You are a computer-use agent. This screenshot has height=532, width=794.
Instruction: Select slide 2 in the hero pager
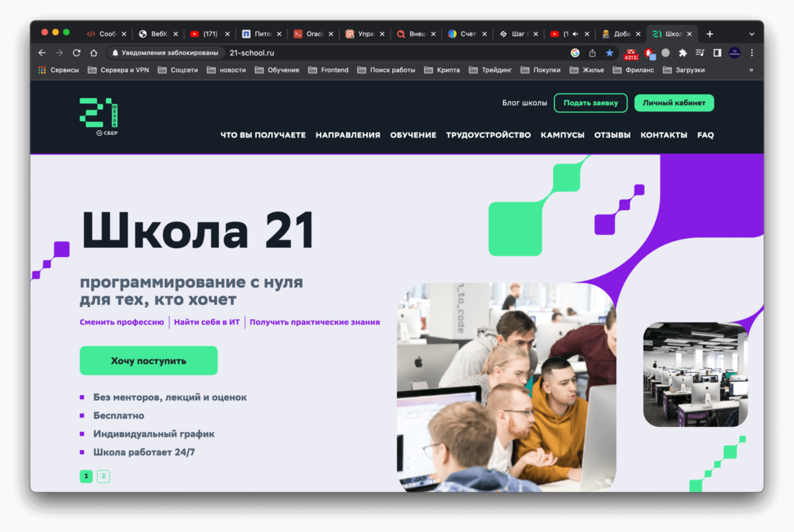[x=103, y=476]
